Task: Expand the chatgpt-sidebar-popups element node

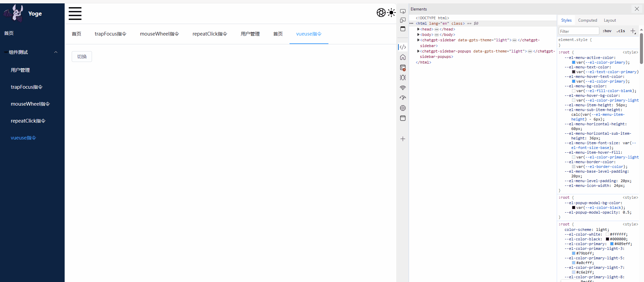Action: point(418,51)
